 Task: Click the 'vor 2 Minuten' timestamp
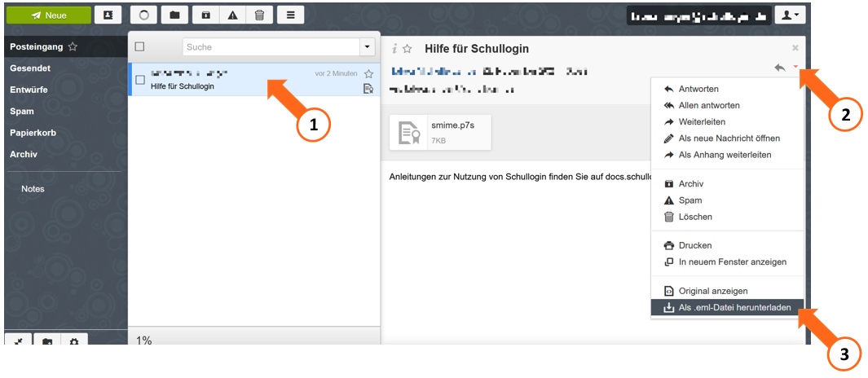(x=336, y=73)
